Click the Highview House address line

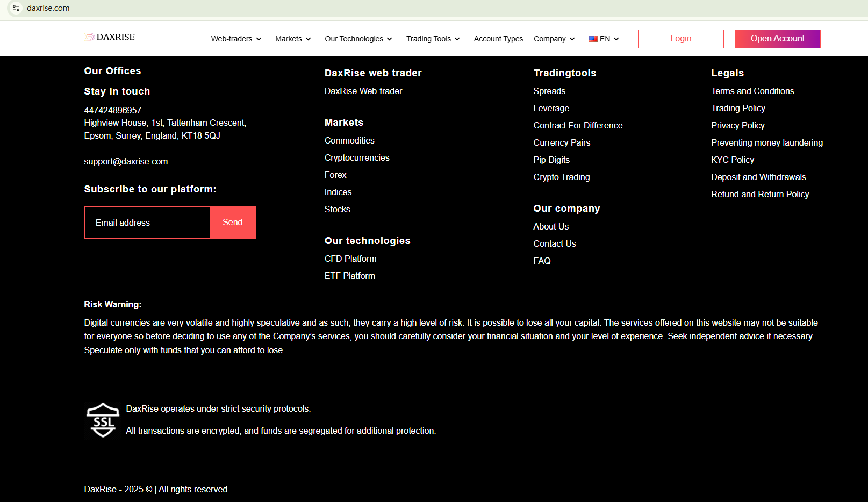(x=165, y=123)
